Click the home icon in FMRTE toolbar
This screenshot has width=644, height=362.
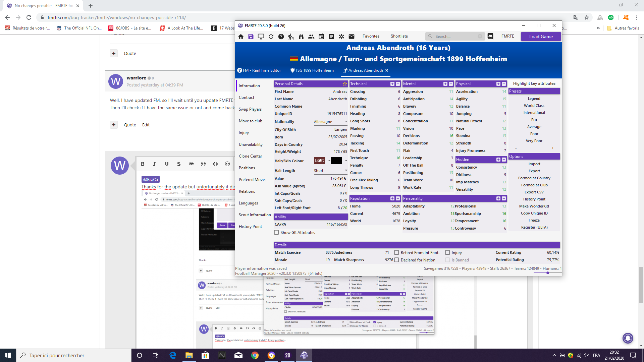(241, 37)
